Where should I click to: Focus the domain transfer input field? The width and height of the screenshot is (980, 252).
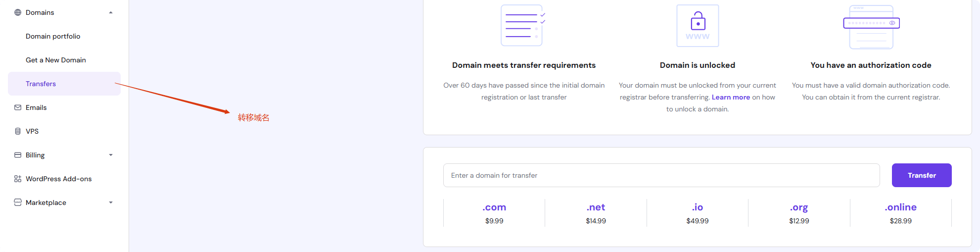(661, 175)
